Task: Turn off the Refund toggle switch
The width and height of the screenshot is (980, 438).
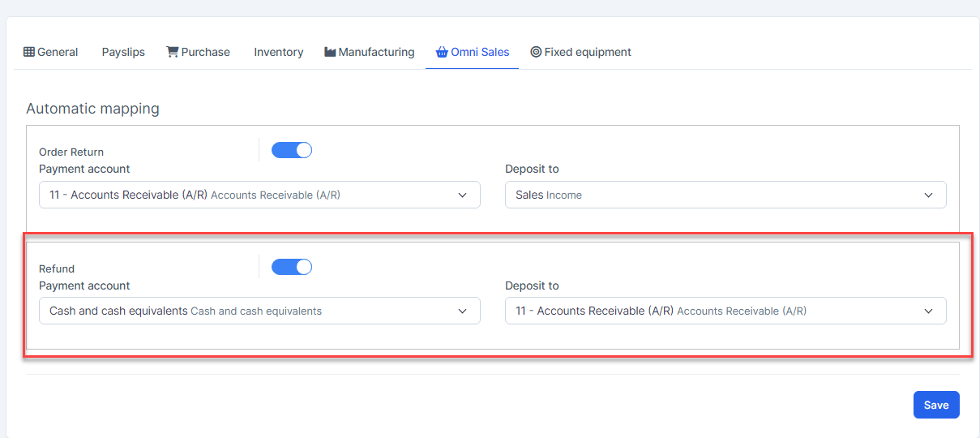Action: click(x=292, y=267)
